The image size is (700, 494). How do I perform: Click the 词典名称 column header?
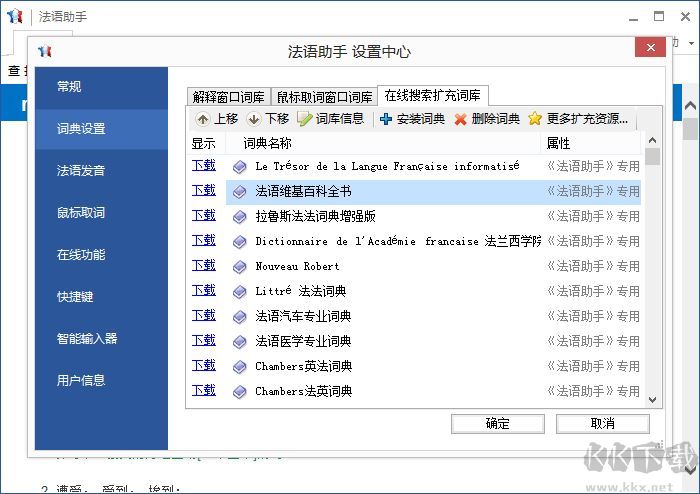tap(383, 144)
